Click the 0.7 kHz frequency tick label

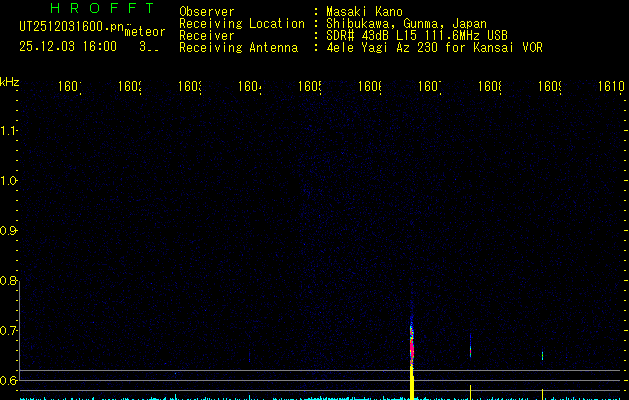coord(9,331)
